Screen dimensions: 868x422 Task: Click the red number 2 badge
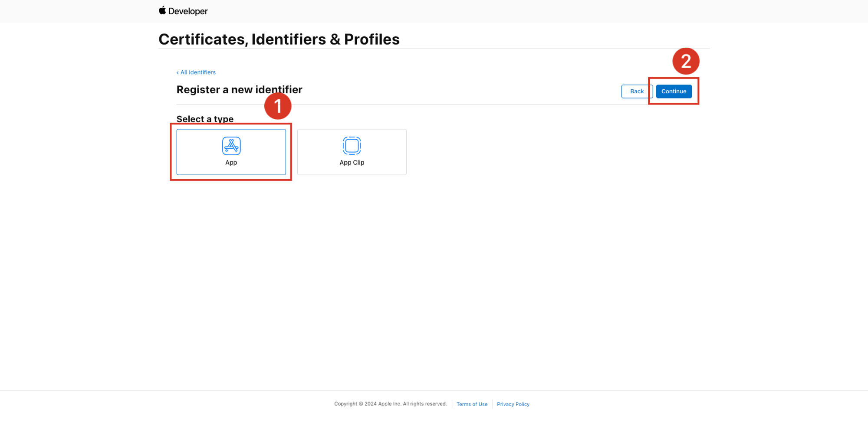[686, 61]
